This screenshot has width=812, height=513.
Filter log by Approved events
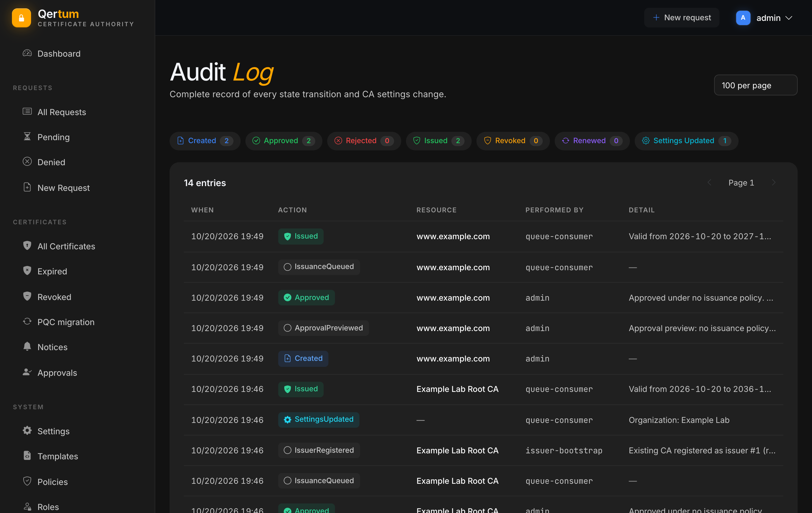click(x=284, y=141)
